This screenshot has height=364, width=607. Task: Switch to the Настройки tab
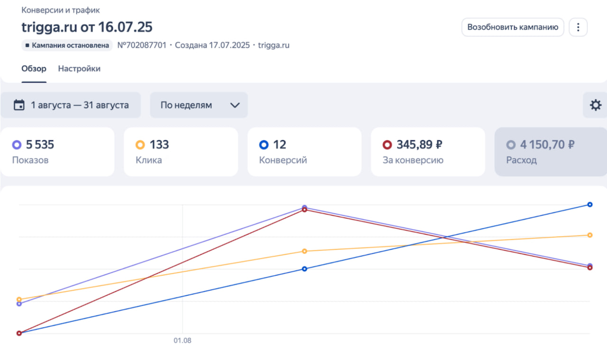tap(79, 69)
